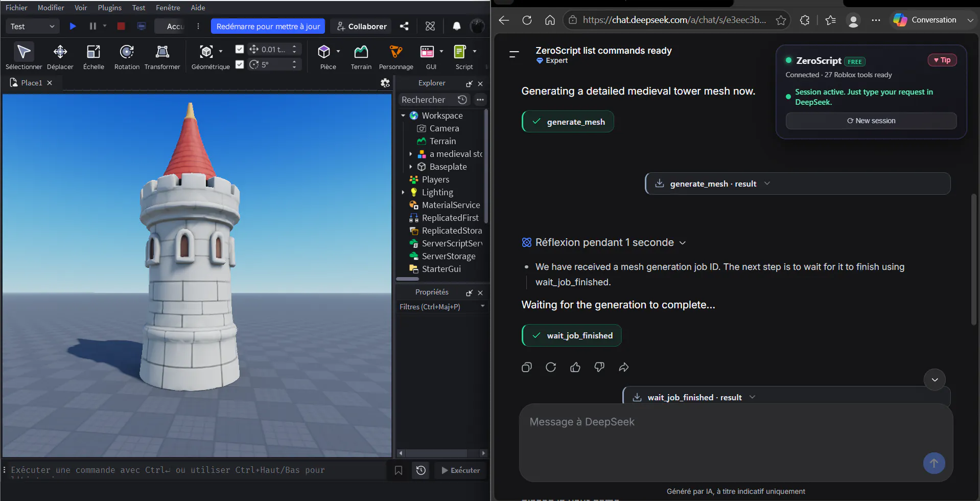Open the notifications bell in Studio
This screenshot has height=501, width=980.
457,26
